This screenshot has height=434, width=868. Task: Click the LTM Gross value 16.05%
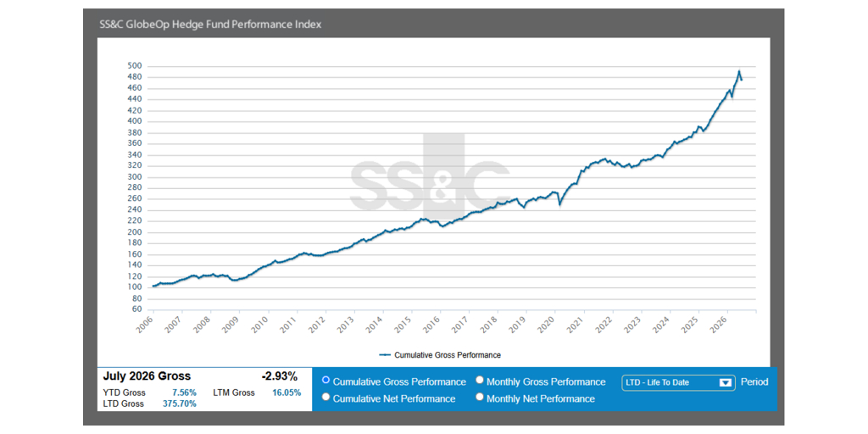287,392
